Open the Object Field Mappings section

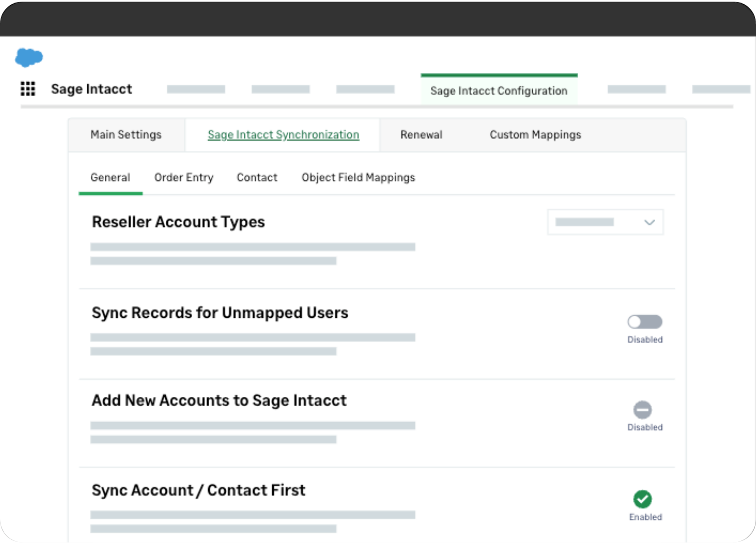[x=358, y=177]
